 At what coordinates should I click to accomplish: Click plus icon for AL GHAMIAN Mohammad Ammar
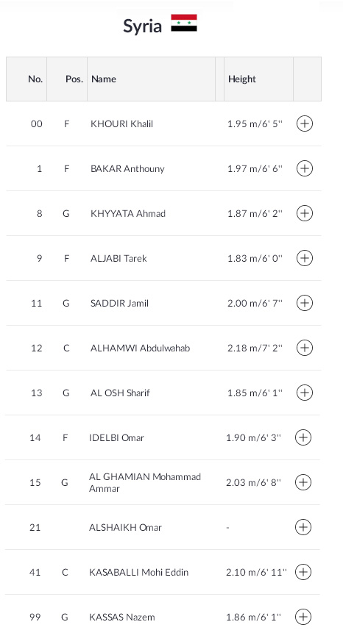pos(303,482)
